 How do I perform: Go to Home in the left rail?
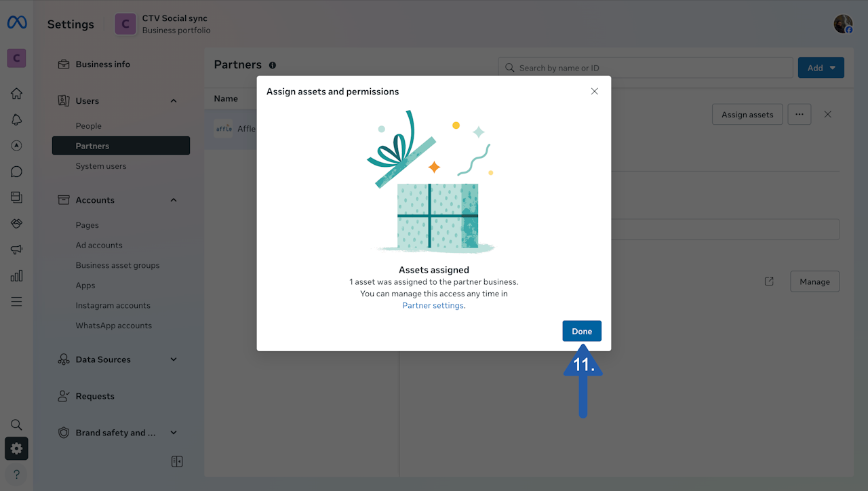[x=17, y=94]
